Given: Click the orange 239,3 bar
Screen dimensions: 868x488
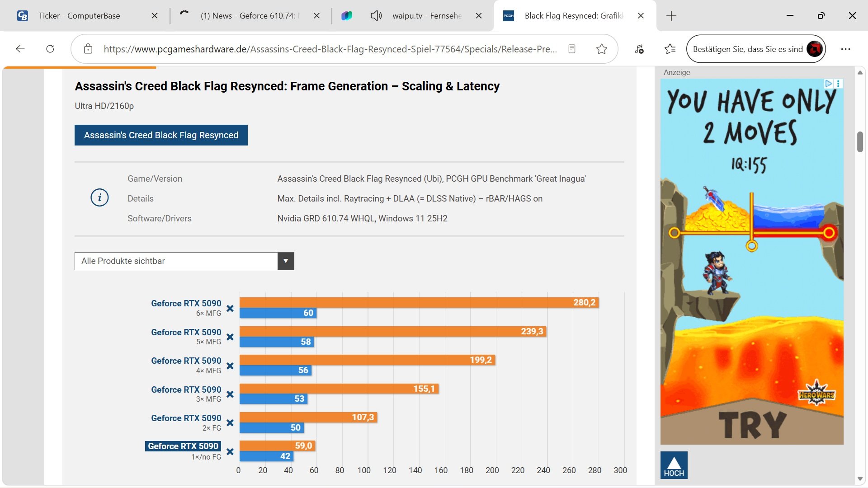Looking at the screenshot, I should pos(393,332).
